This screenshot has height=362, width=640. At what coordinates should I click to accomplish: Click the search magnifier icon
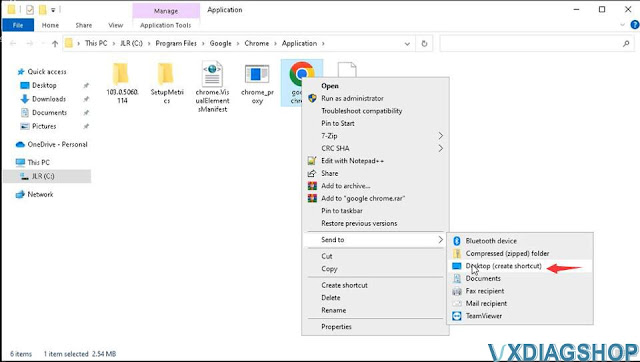[x=626, y=43]
